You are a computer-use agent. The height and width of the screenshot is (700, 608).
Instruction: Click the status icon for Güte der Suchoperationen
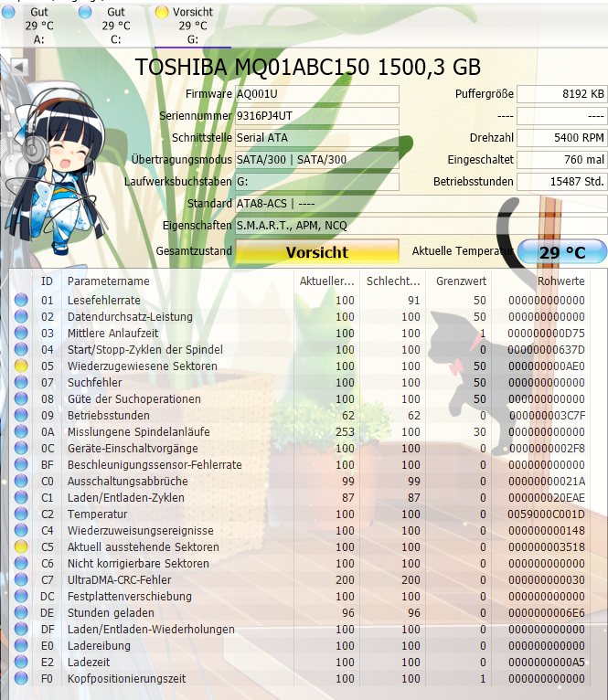pos(21,398)
